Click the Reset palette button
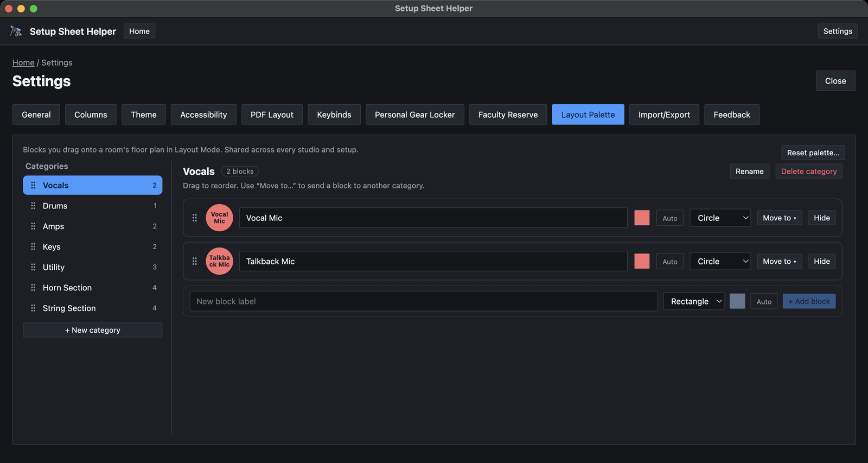This screenshot has width=868, height=463. 813,153
